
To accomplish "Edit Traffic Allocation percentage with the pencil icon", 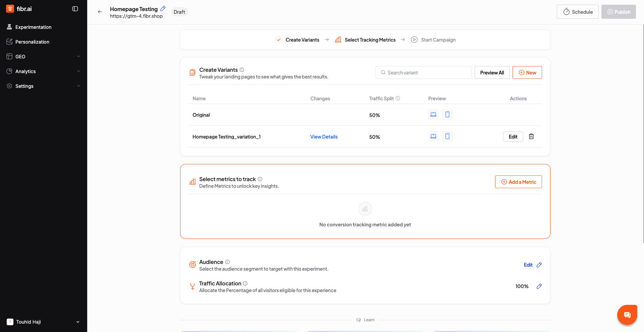I will (539, 286).
